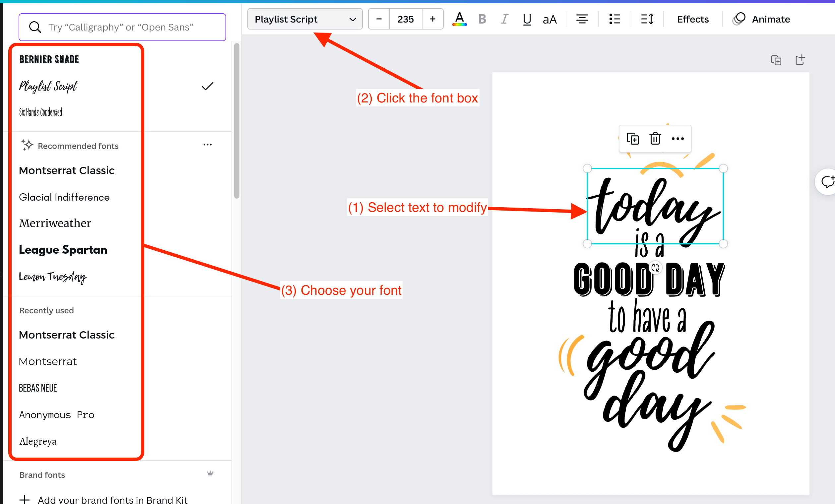Open Recommended fonts more options menu
Screen dimensions: 835x504
207,145
